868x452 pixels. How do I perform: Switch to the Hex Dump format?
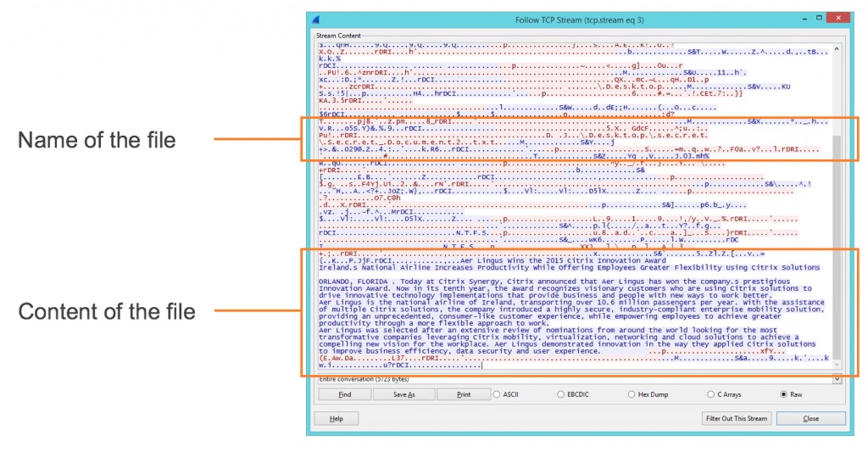point(632,394)
